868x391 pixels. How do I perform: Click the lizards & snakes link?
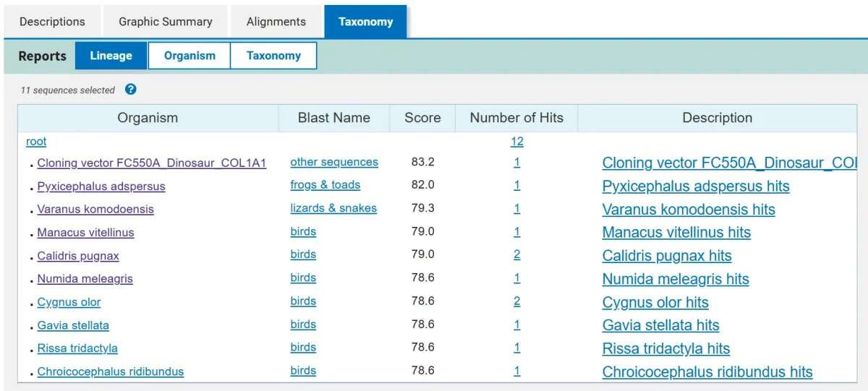coord(333,208)
